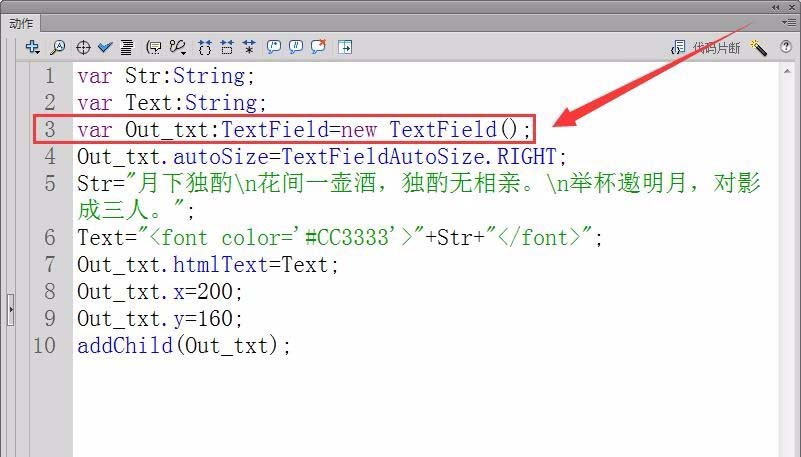
Task: Check syntax with the blue checkmark icon
Action: [105, 47]
